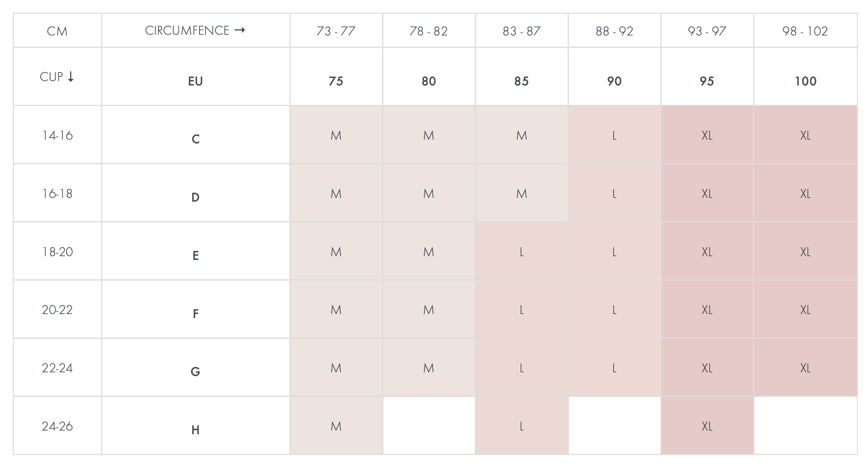Screen dimensions: 868x469
Task: Choose XL size for cup D band 95
Action: [x=707, y=193]
